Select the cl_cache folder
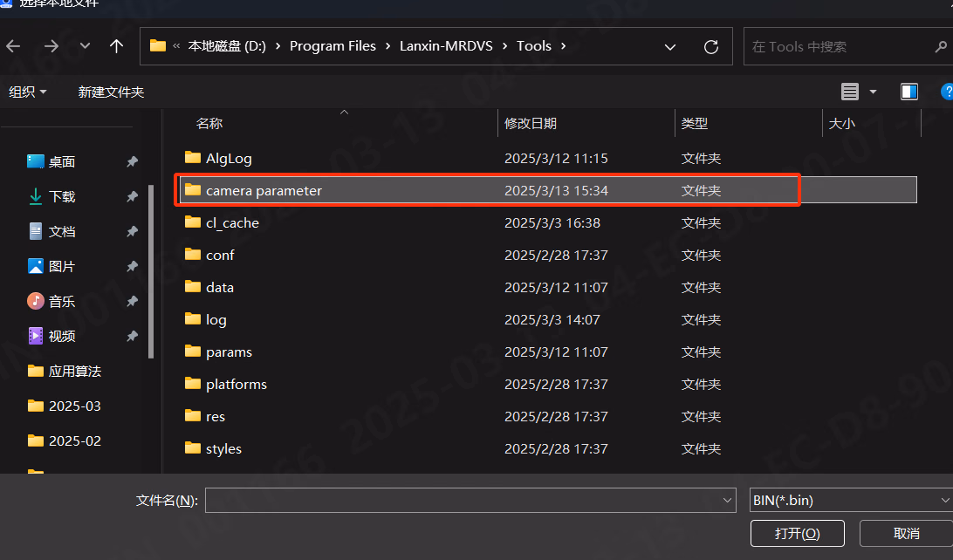 tap(547, 223)
